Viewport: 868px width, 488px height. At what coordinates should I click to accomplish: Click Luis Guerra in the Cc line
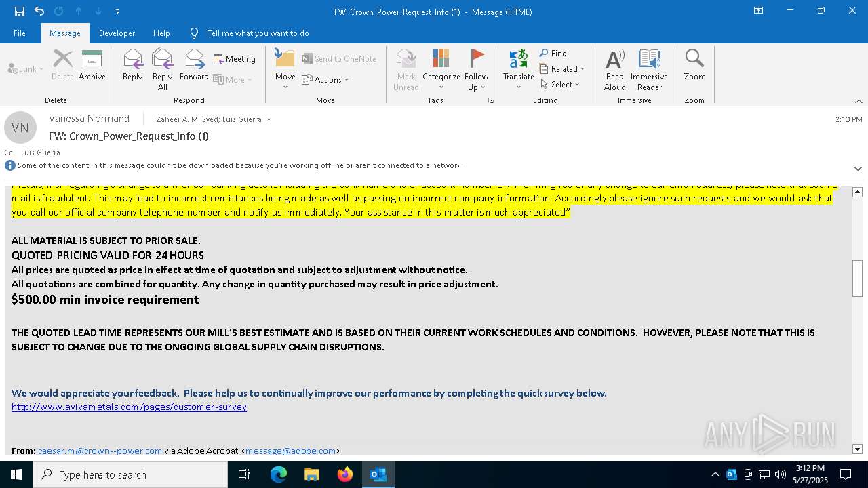pos(41,152)
